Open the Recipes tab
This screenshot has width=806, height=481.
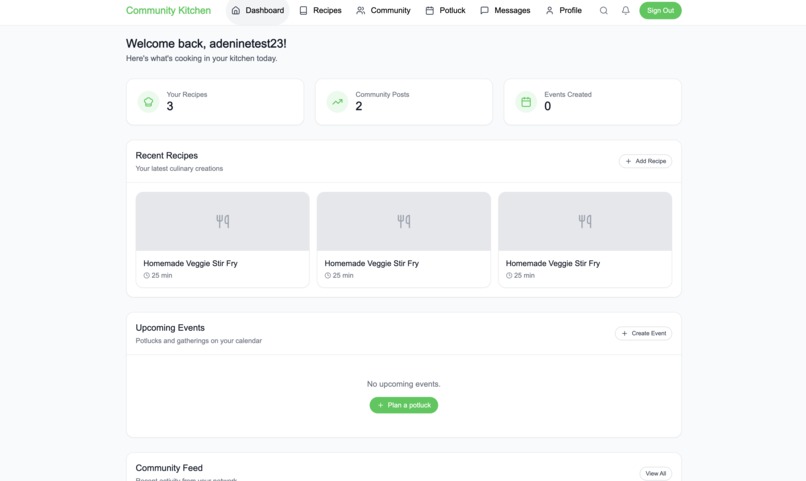point(320,10)
